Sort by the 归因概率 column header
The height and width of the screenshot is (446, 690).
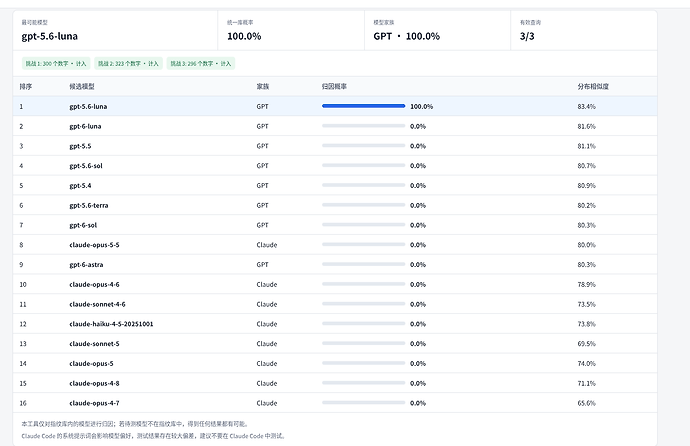click(334, 87)
